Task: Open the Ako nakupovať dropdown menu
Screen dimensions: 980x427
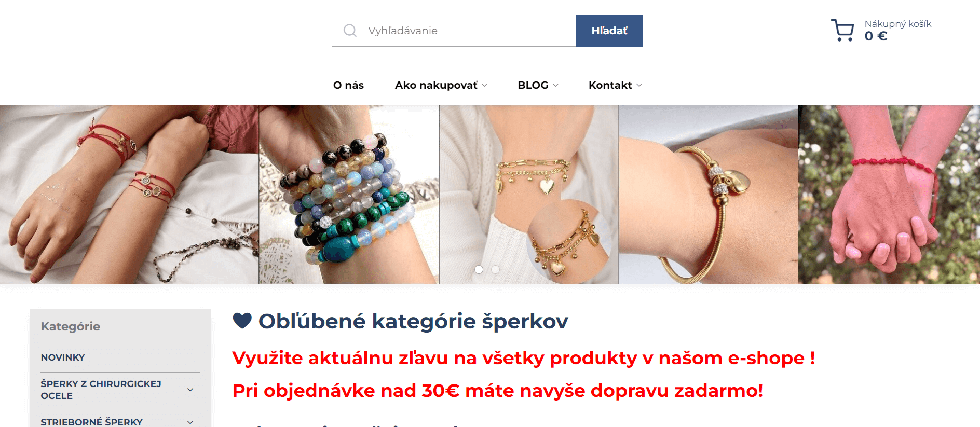Action: point(441,85)
